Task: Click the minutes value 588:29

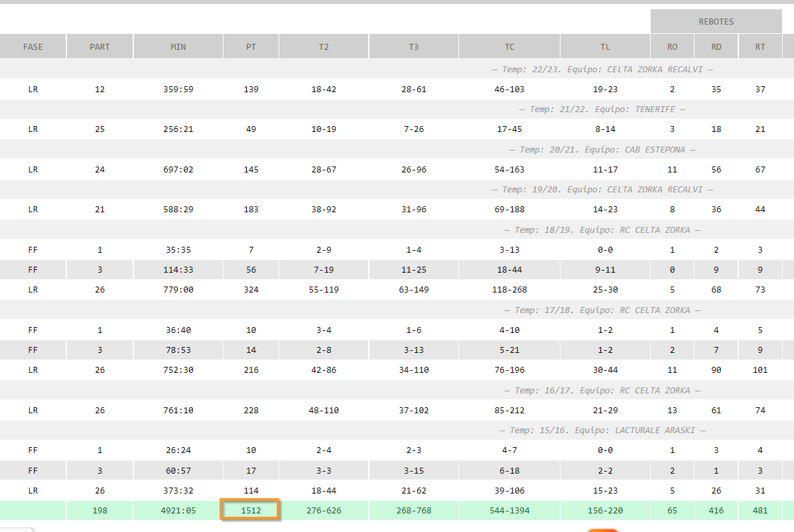Action: pyautogui.click(x=178, y=209)
